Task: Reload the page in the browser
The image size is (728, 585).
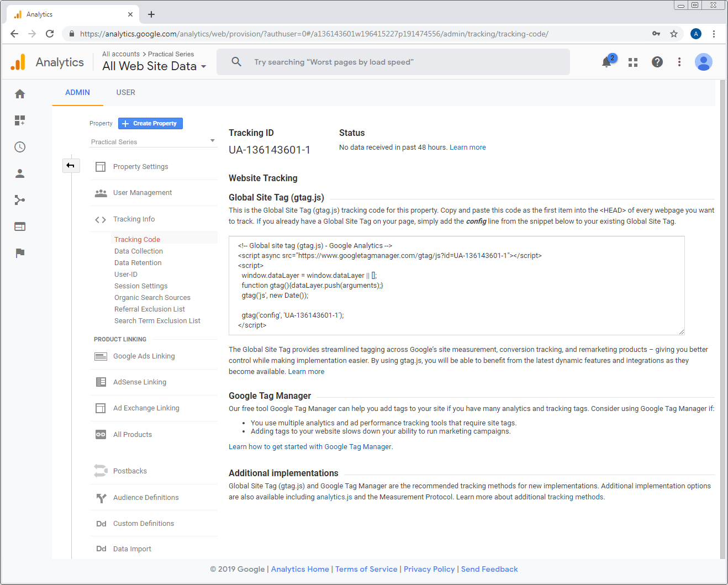Action: click(x=50, y=34)
